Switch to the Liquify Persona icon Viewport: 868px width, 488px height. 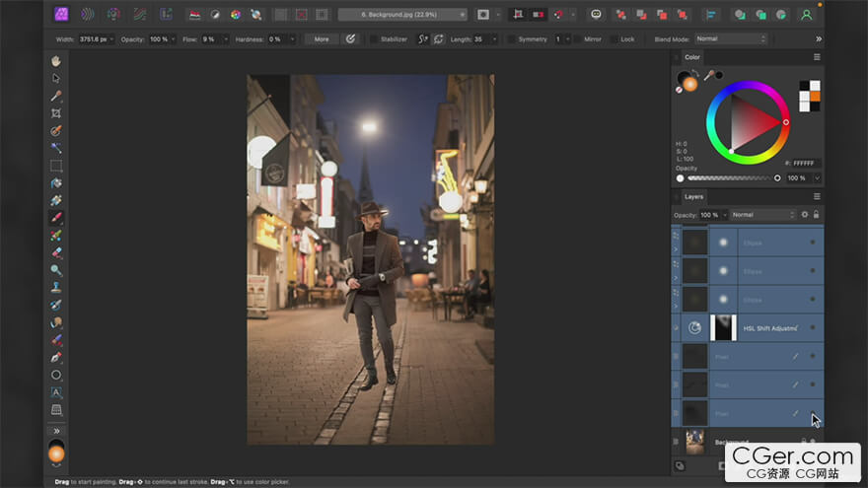click(x=87, y=15)
